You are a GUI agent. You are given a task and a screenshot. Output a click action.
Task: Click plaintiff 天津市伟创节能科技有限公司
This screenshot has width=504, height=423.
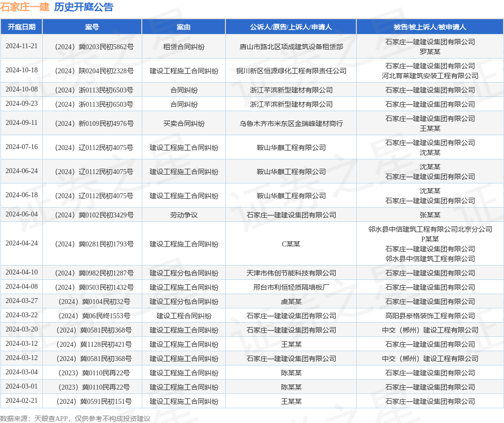point(291,273)
